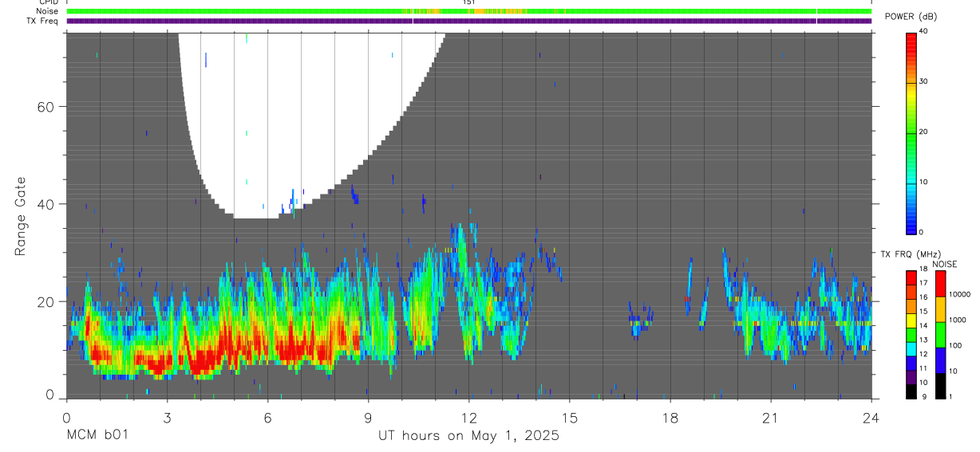Select the green swatch in the NOISE legend

pyautogui.click(x=941, y=334)
